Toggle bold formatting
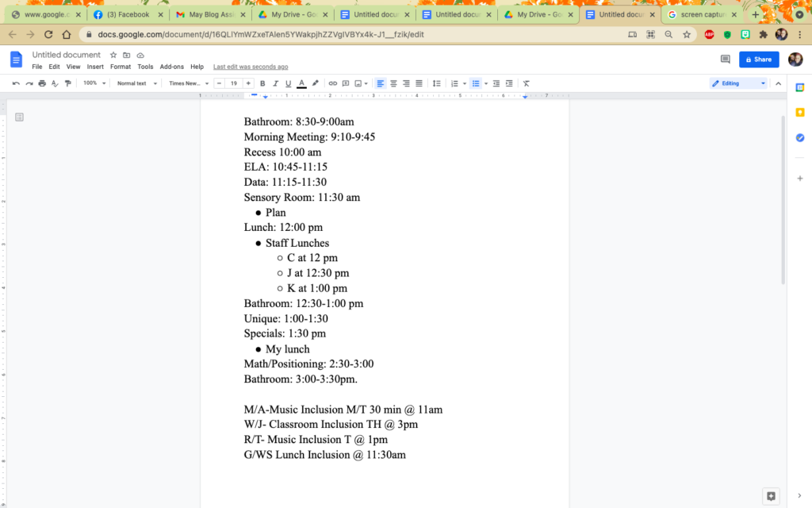 [262, 83]
